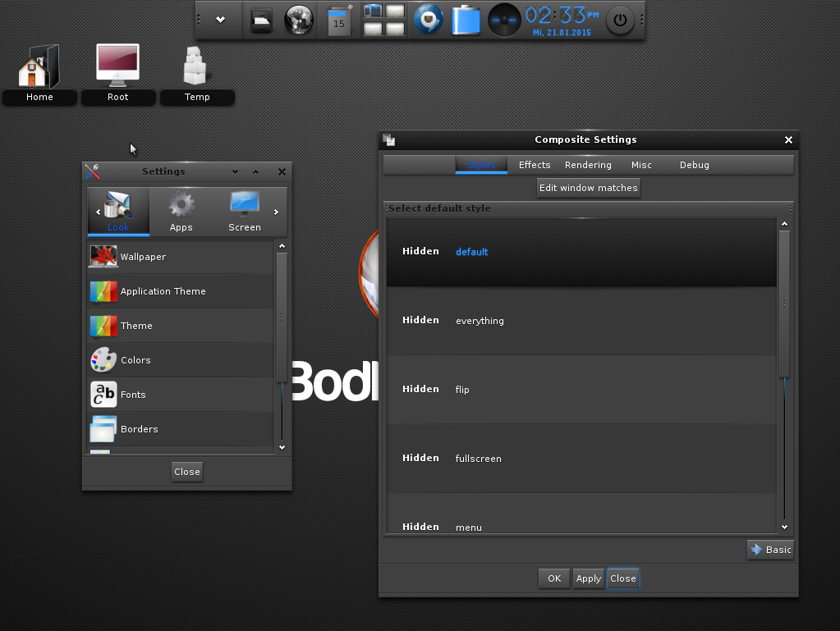
Task: Select the top-right virtual desktop in pager
Action: tap(395, 11)
